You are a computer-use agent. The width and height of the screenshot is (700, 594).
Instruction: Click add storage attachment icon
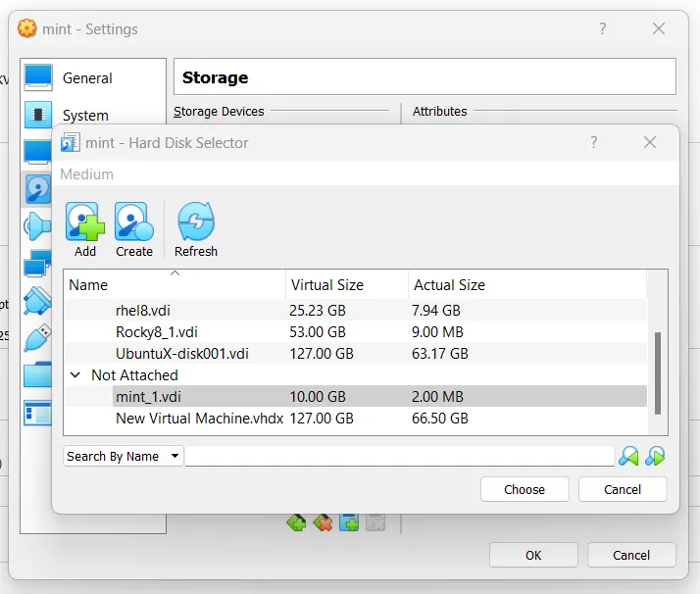[349, 522]
